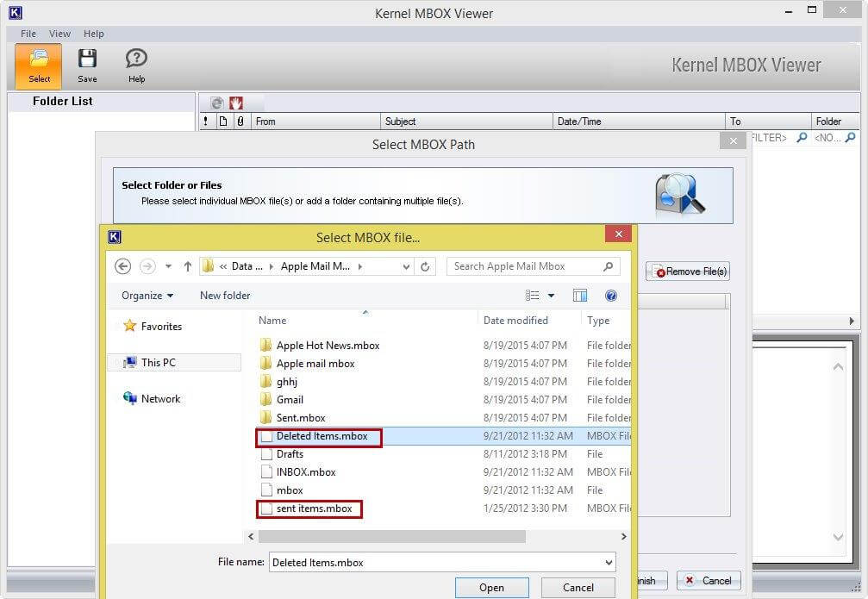Click Cancel in Select MBOX Path dialog
Viewport: 868px width, 599px height.
pyautogui.click(x=709, y=580)
